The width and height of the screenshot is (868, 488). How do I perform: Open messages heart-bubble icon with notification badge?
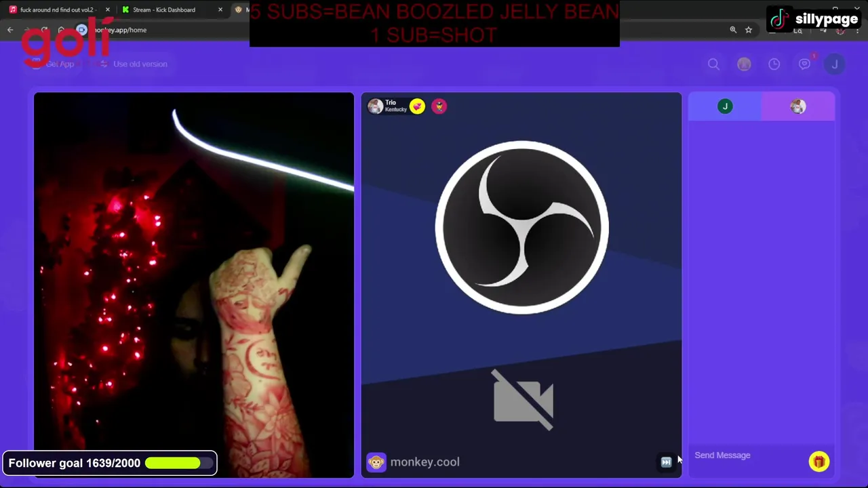click(x=804, y=64)
